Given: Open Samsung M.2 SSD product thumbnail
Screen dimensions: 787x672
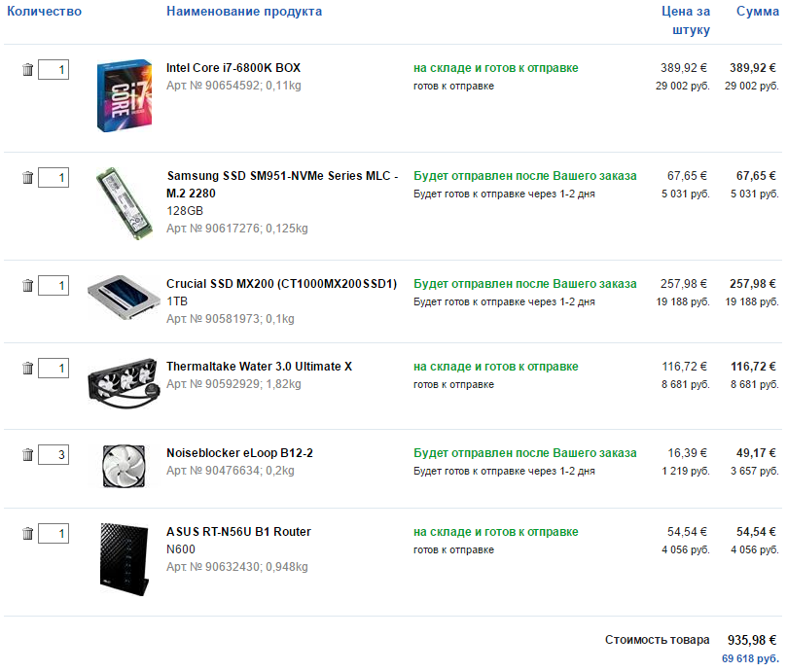Looking at the screenshot, I should [124, 203].
